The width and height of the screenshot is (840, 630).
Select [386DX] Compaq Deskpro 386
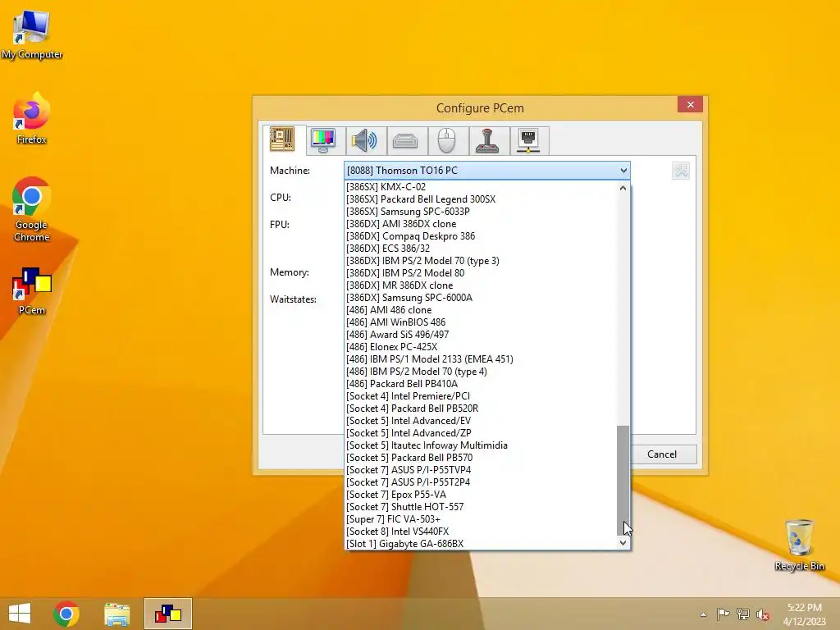(481, 236)
